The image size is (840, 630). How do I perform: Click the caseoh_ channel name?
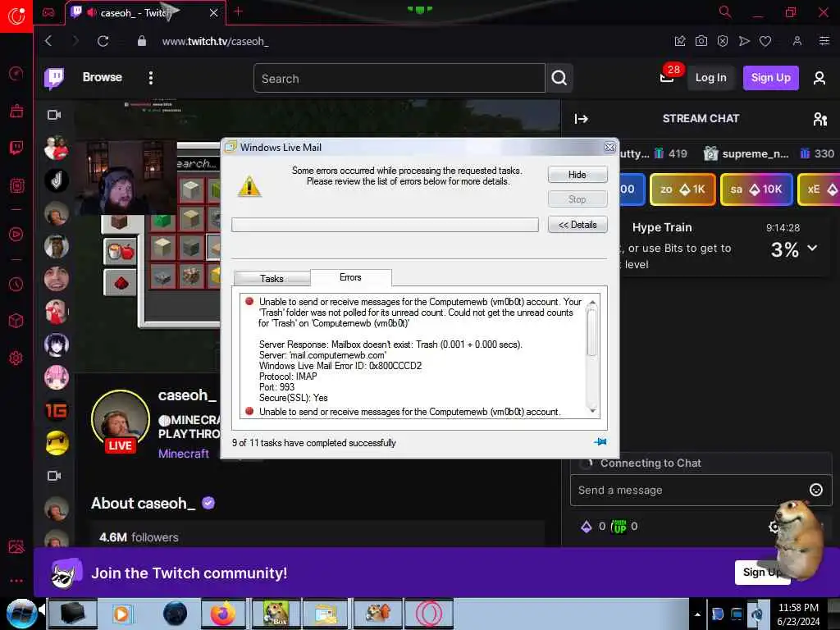point(187,395)
